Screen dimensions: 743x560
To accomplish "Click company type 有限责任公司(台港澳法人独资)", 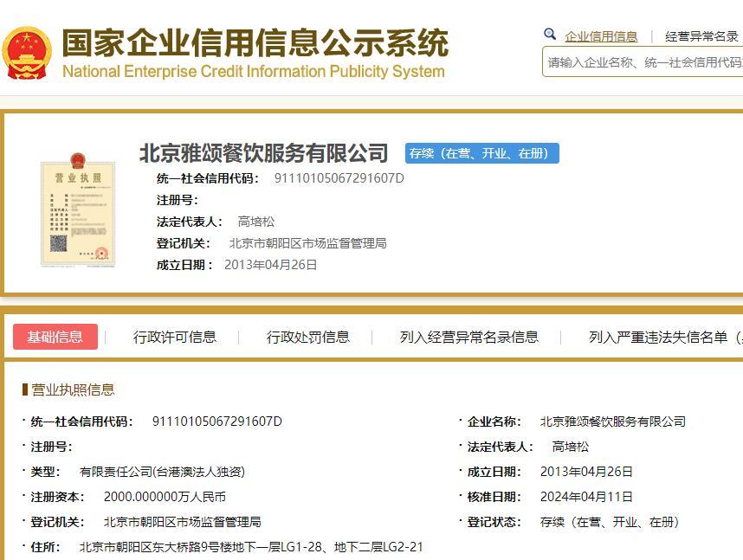I will pyautogui.click(x=162, y=472).
